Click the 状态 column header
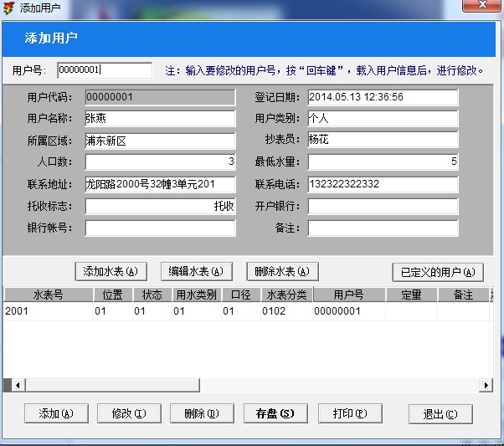This screenshot has height=446, width=504. (152, 295)
